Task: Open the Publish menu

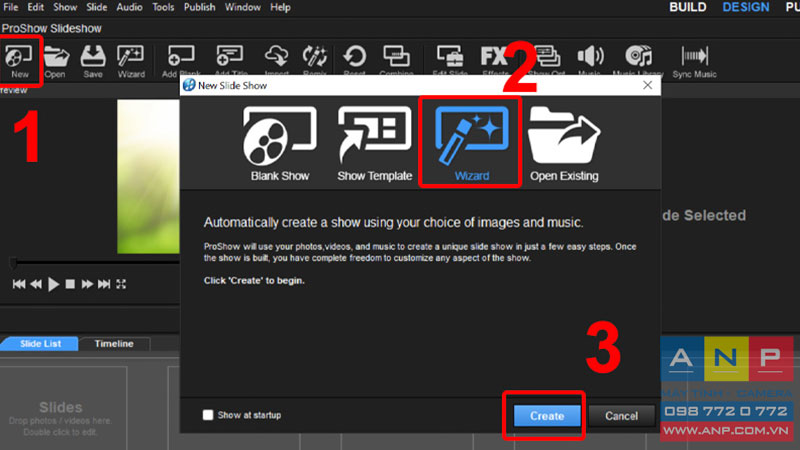Action: click(x=199, y=7)
